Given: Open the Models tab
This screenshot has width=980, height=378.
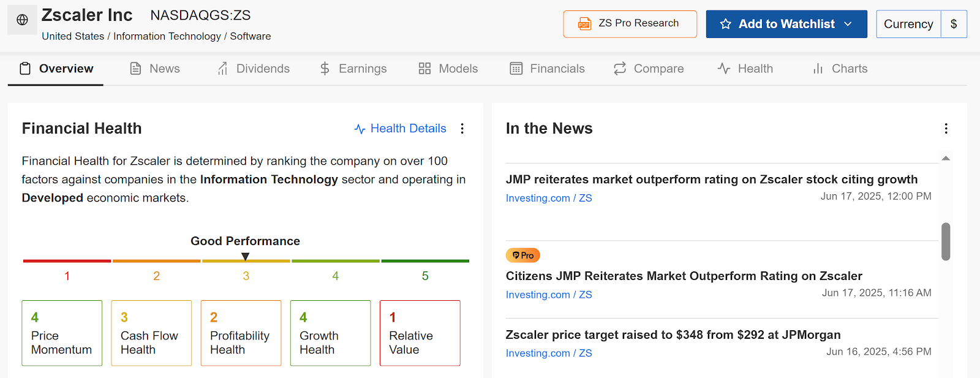Looking at the screenshot, I should coord(448,69).
